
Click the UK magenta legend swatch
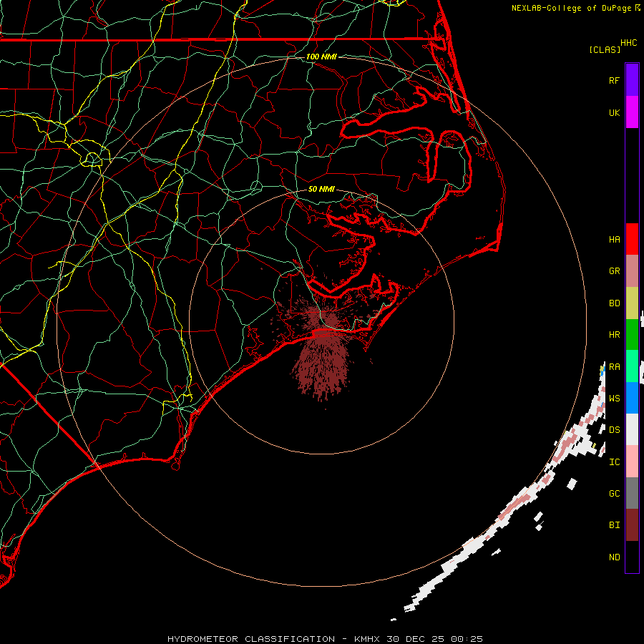click(x=632, y=112)
